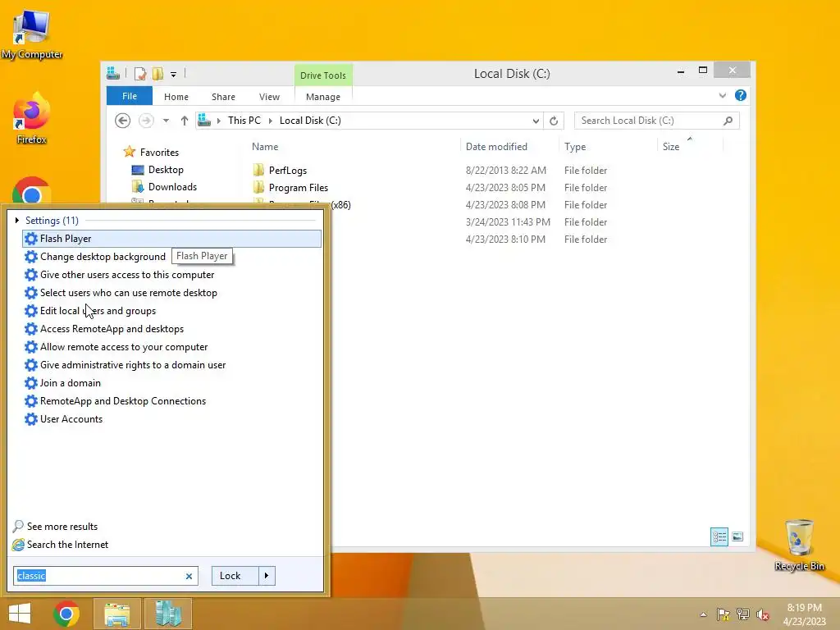Click This PC in the address breadcrumb
Viewport: 840px width, 630px height.
point(244,121)
